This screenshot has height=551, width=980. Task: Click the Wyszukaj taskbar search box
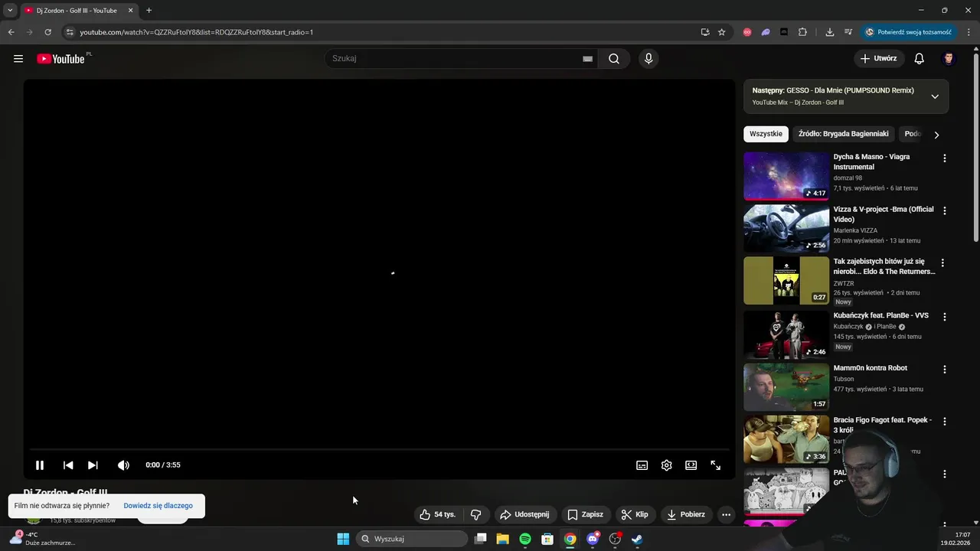point(412,539)
